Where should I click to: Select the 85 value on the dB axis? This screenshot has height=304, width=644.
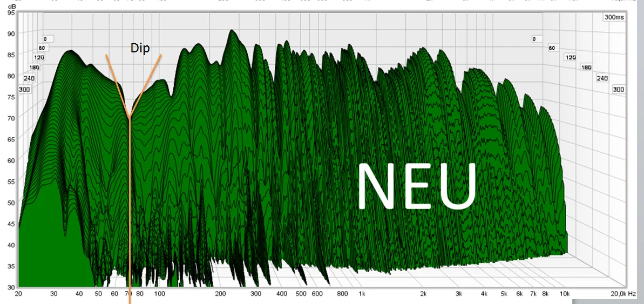pyautogui.click(x=11, y=55)
